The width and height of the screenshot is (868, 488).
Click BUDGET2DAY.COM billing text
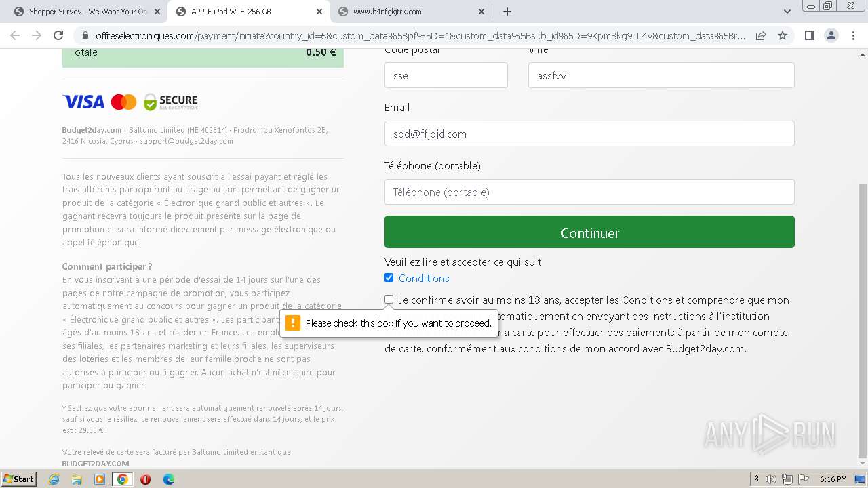click(96, 464)
